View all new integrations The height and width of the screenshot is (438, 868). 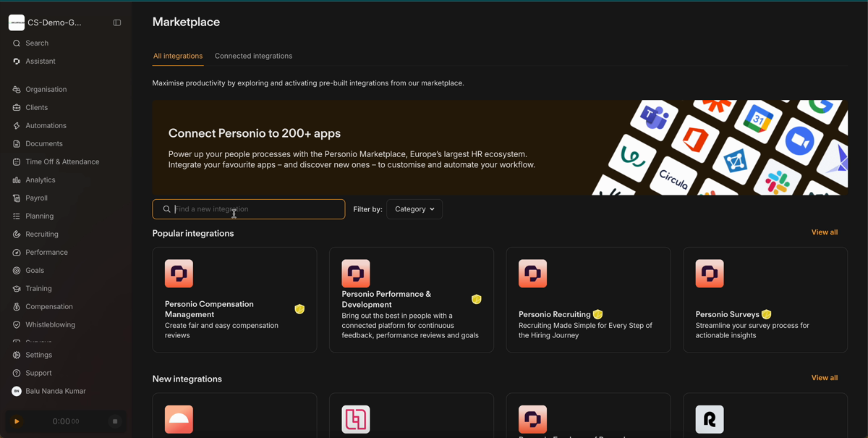point(825,378)
